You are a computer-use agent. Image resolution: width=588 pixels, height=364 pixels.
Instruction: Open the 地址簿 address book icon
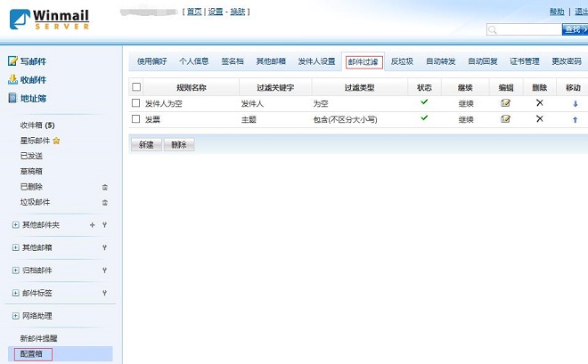click(x=12, y=98)
